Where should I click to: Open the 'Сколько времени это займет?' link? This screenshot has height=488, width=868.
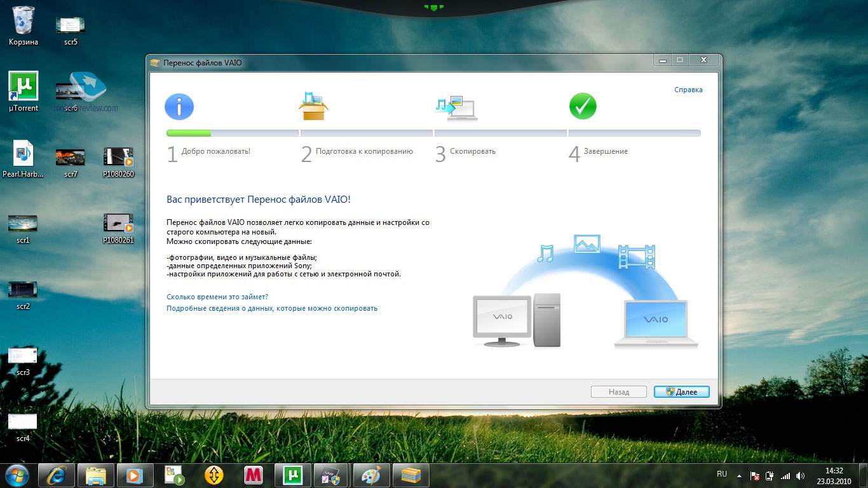[217, 297]
